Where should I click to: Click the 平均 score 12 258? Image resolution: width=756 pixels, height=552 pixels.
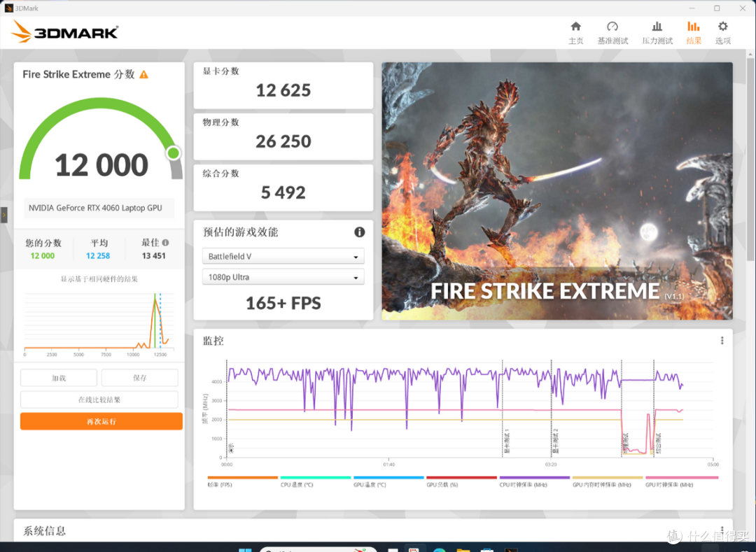[98, 256]
